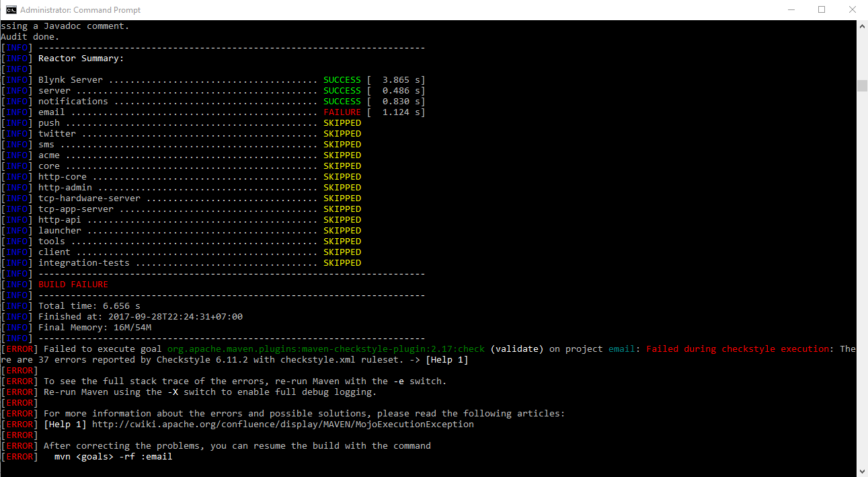Click the scrollbar up arrow
This screenshot has width=868, height=477.
coord(862,26)
